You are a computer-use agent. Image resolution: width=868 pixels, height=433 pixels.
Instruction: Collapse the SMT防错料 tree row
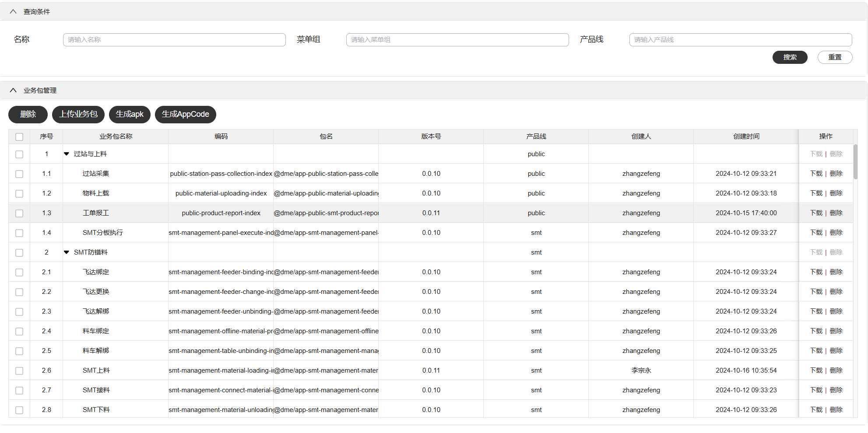[x=67, y=252]
